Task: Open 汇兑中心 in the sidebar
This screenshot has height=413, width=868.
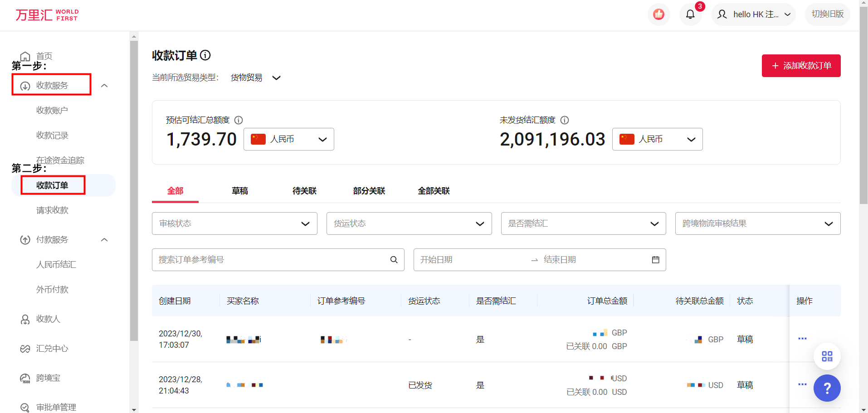Action: [52, 349]
